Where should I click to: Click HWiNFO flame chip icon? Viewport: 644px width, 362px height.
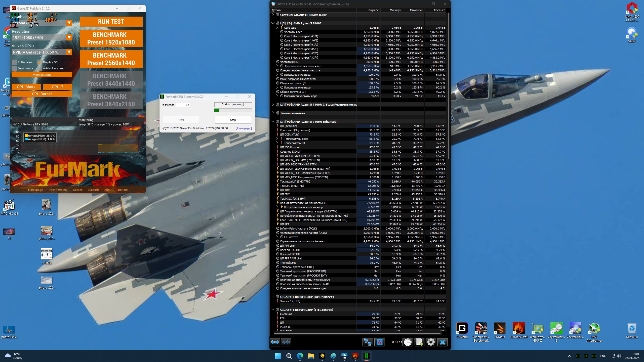point(379,342)
